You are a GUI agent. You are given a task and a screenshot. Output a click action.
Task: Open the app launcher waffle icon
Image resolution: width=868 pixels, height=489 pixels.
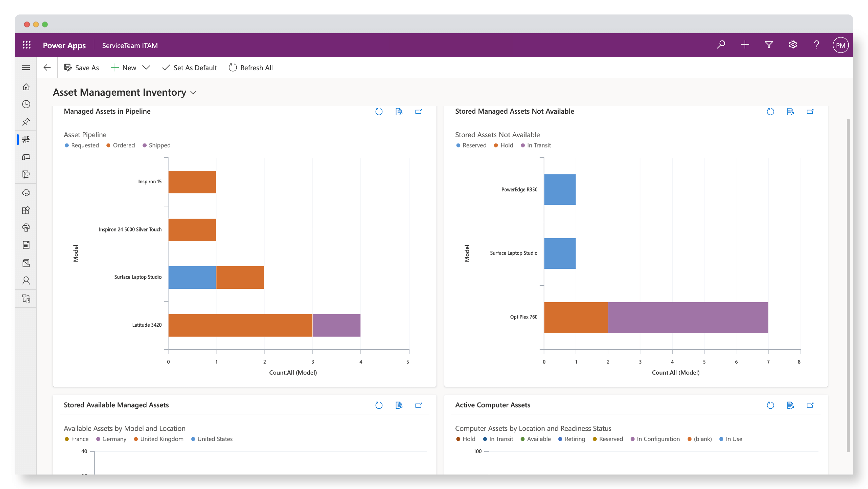coord(27,45)
